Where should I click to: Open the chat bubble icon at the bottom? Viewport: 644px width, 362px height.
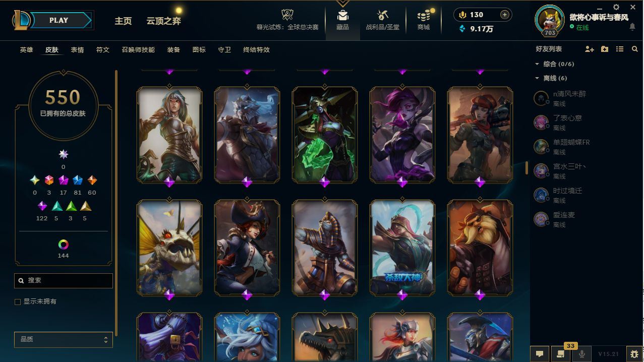point(540,354)
